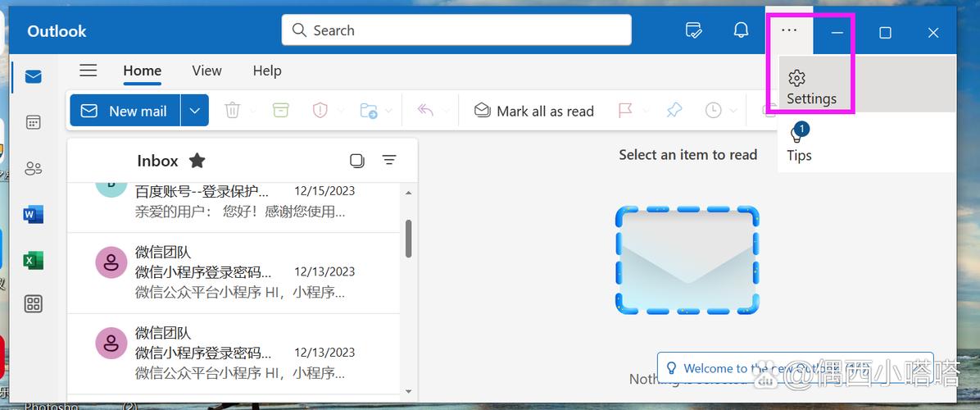Image resolution: width=980 pixels, height=410 pixels.
Task: Open the More apps grid icon
Action: tap(33, 304)
